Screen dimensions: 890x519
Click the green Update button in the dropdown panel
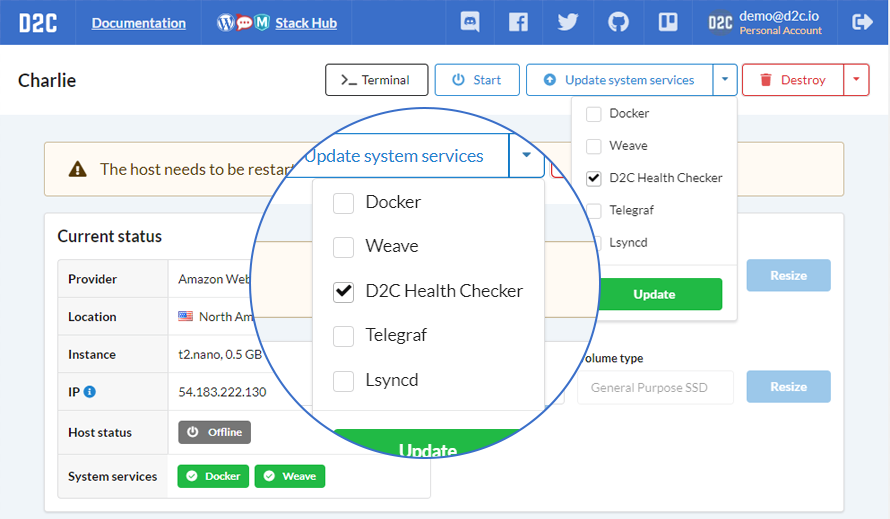660,294
